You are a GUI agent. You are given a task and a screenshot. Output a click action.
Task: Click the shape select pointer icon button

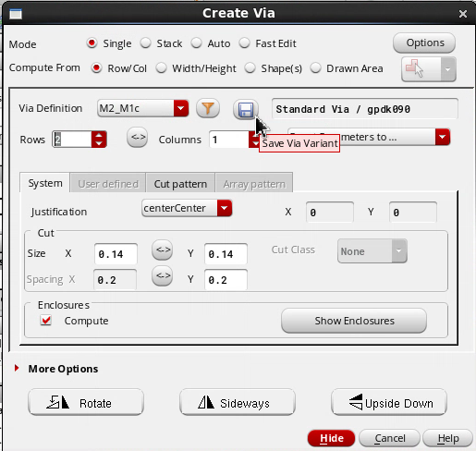pos(421,69)
